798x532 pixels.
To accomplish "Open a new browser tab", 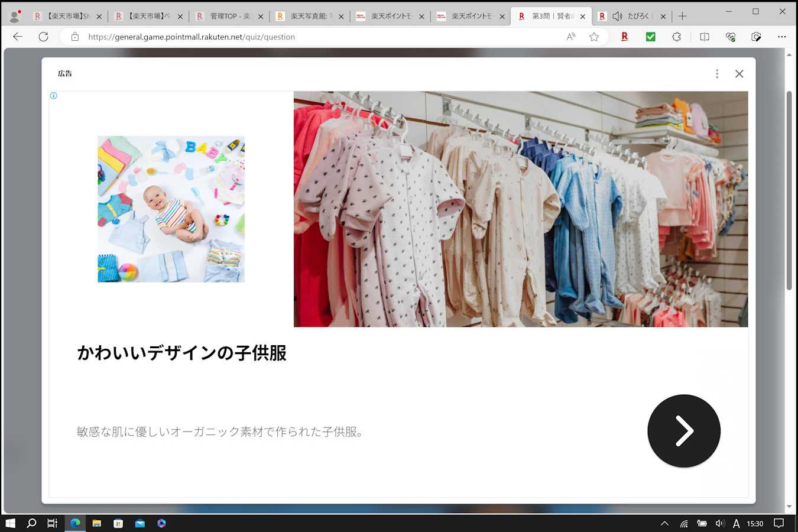I will point(682,17).
